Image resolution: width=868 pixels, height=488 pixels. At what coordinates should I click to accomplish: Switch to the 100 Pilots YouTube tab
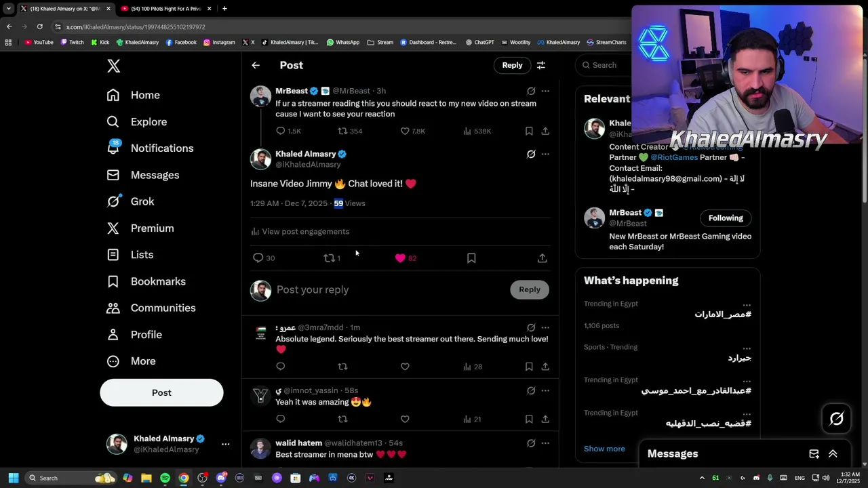point(165,9)
